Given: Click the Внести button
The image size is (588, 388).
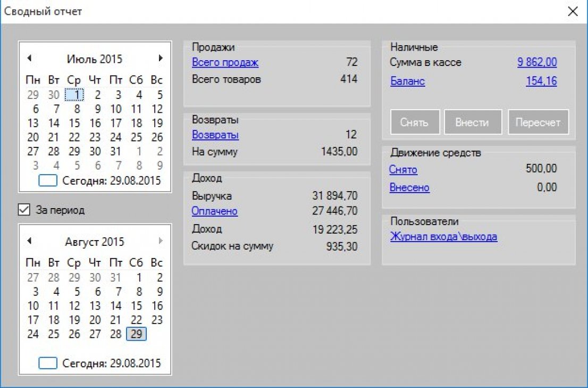Looking at the screenshot, I should pyautogui.click(x=473, y=122).
